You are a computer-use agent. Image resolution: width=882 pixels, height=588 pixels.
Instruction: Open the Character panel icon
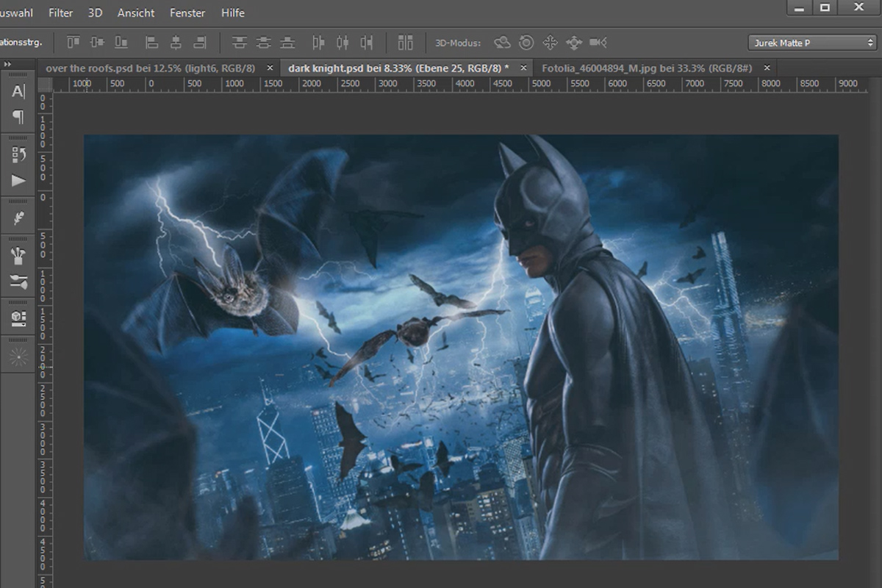coord(18,91)
